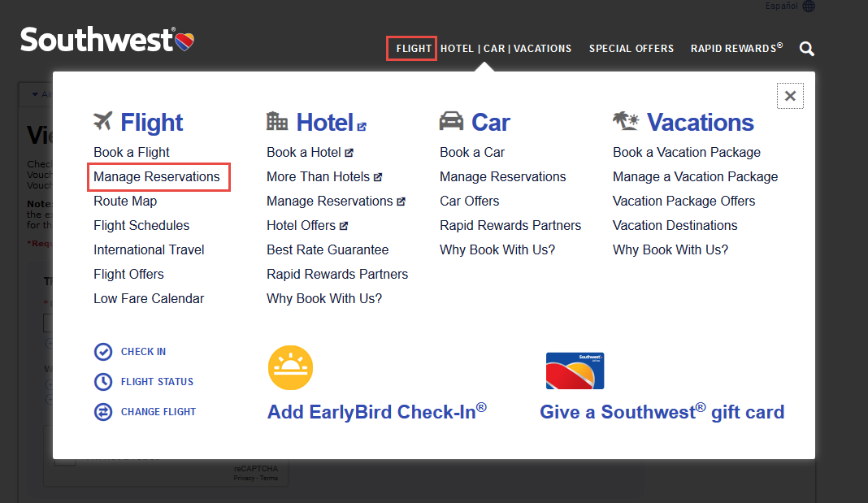
Task: Open Manage Reservations under Flight
Action: point(157,176)
